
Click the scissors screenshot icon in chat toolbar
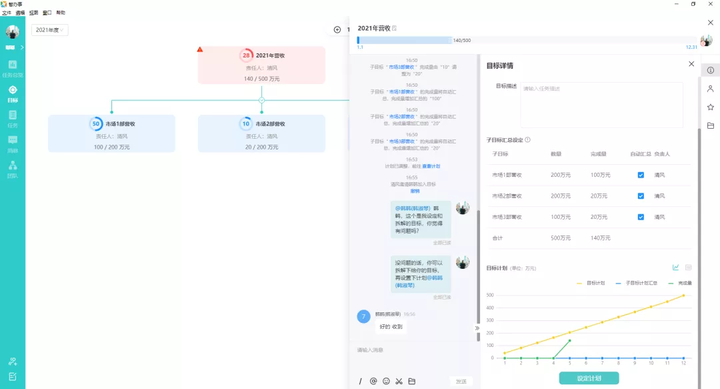click(399, 381)
